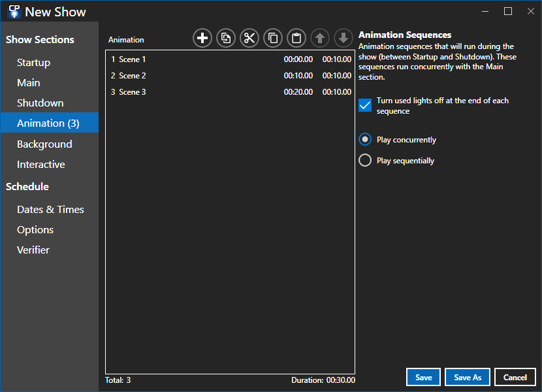This screenshot has width=542, height=392.
Task: Go to the Shutdown section
Action: pyautogui.click(x=50, y=103)
